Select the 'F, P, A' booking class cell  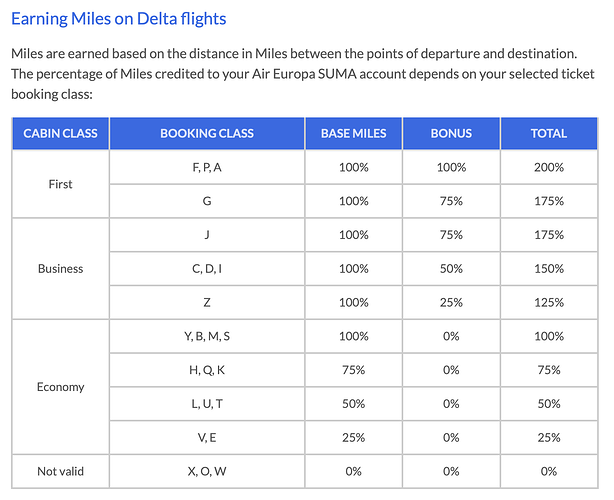tap(207, 167)
